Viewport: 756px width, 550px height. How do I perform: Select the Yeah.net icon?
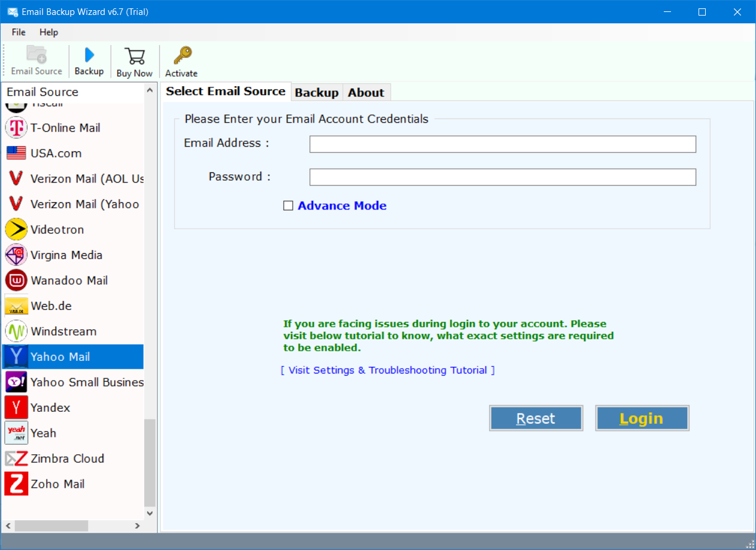(x=16, y=433)
